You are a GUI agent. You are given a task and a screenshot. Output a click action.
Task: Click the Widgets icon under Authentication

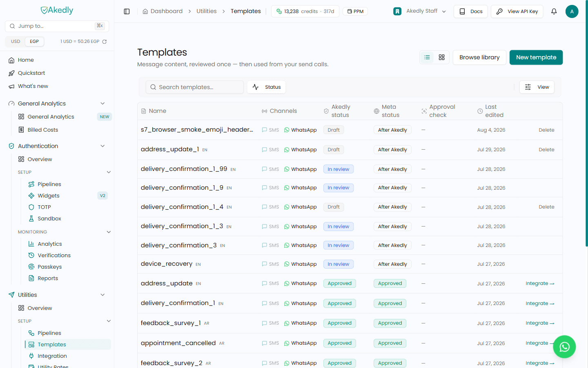click(31, 196)
